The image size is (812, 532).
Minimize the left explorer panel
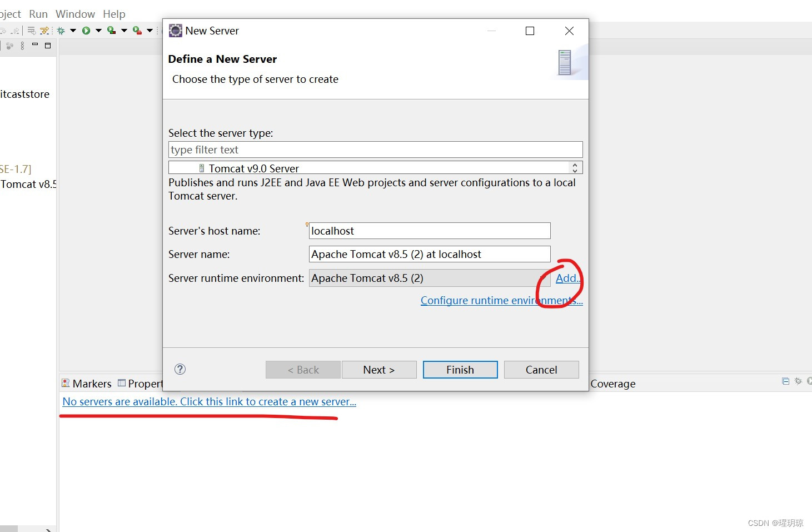click(35, 44)
